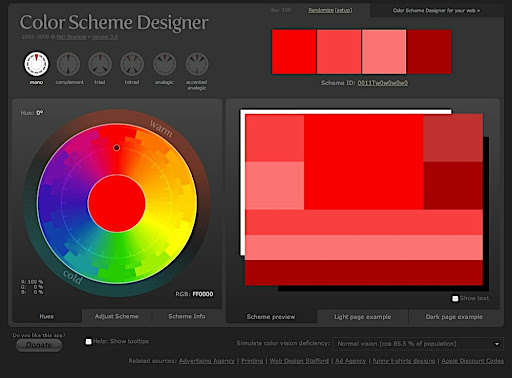Click the pink horizontal band in preview
The height and width of the screenshot is (378, 512).
364,247
